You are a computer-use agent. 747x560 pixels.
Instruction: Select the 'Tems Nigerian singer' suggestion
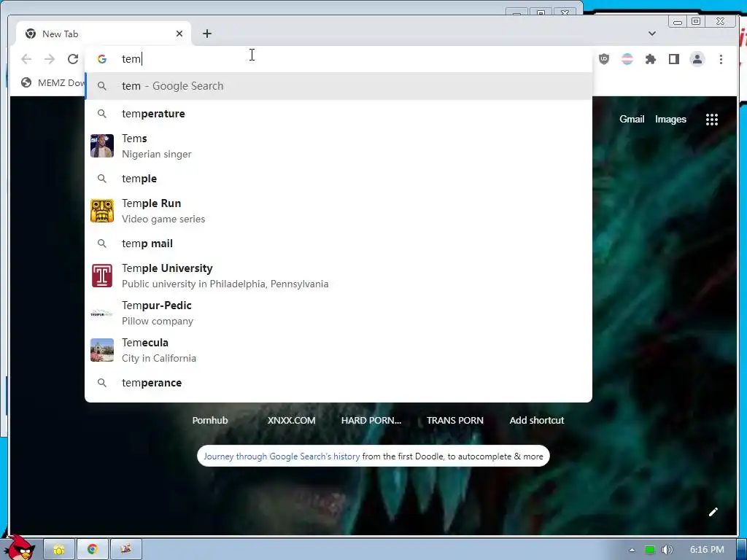point(338,146)
